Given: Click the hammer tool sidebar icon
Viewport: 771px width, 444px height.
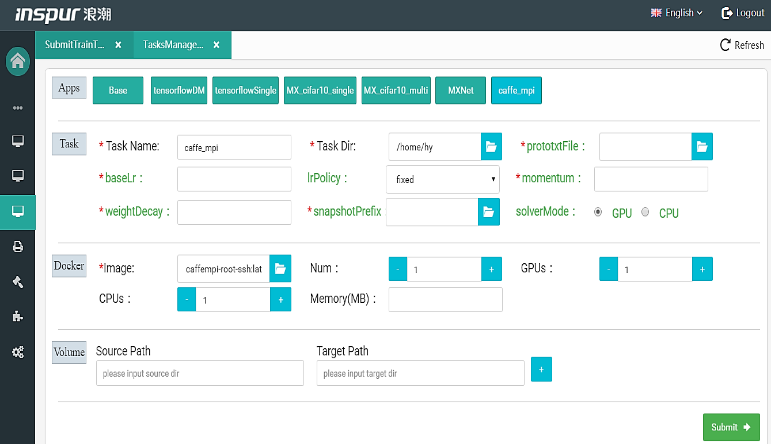Looking at the screenshot, I should coord(17,282).
